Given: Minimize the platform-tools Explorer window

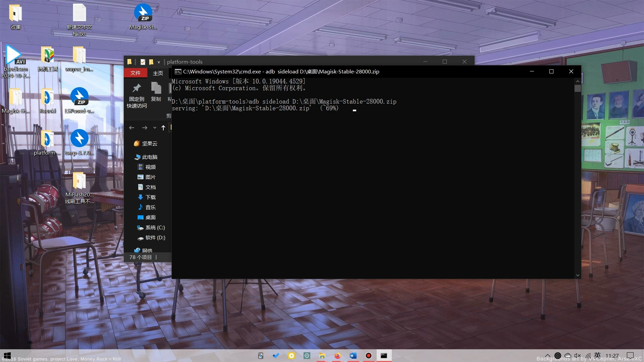Looking at the screenshot, I should 425,62.
